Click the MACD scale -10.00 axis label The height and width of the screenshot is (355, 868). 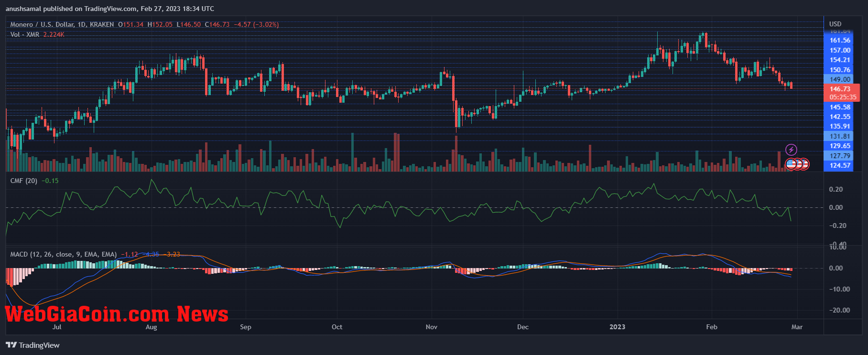coord(839,289)
